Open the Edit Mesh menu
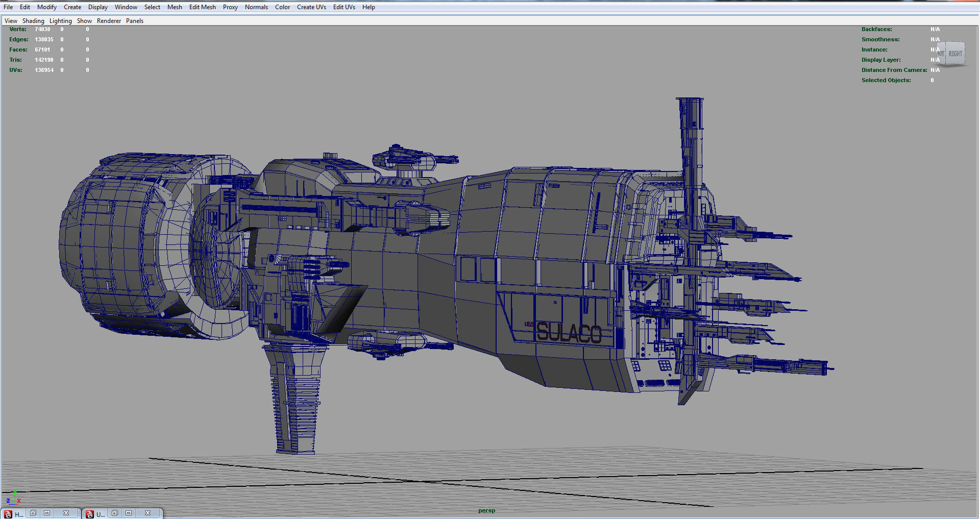 coord(203,7)
